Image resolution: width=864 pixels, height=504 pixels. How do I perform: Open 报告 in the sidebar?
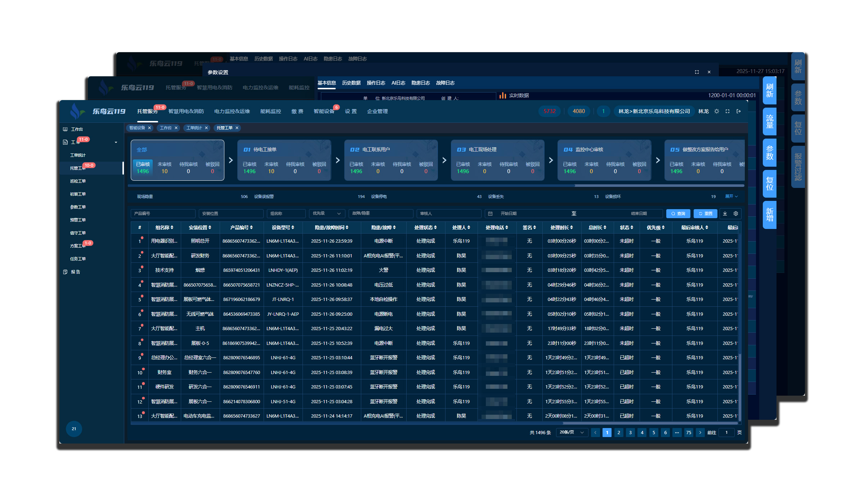pos(75,272)
